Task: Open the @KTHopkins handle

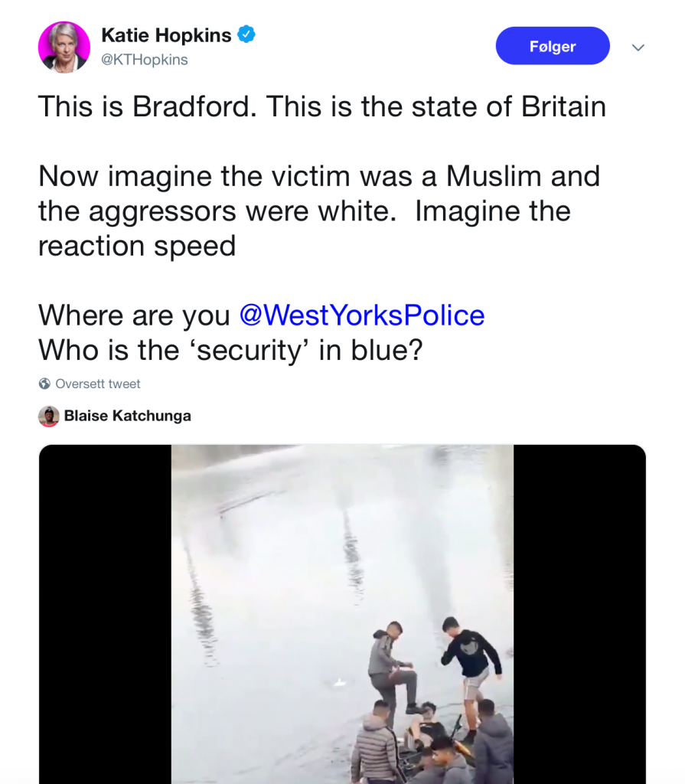Action: pos(144,59)
